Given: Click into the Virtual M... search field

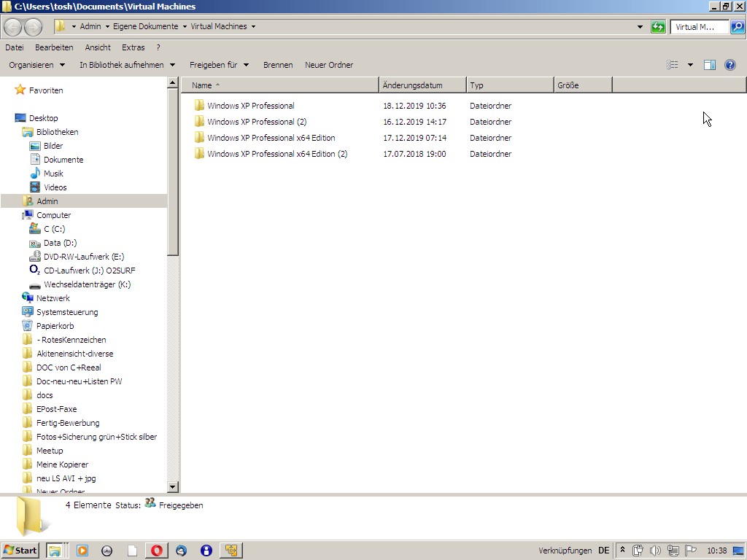Looking at the screenshot, I should point(699,27).
